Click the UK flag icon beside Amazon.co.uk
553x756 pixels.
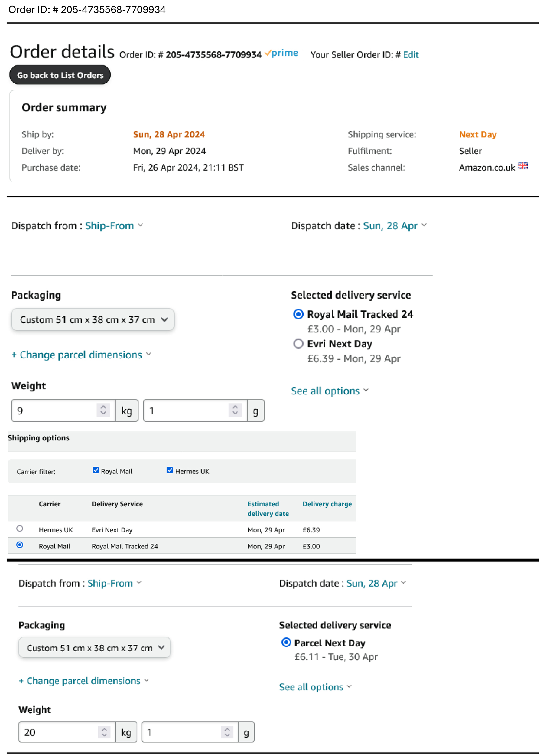click(x=522, y=166)
